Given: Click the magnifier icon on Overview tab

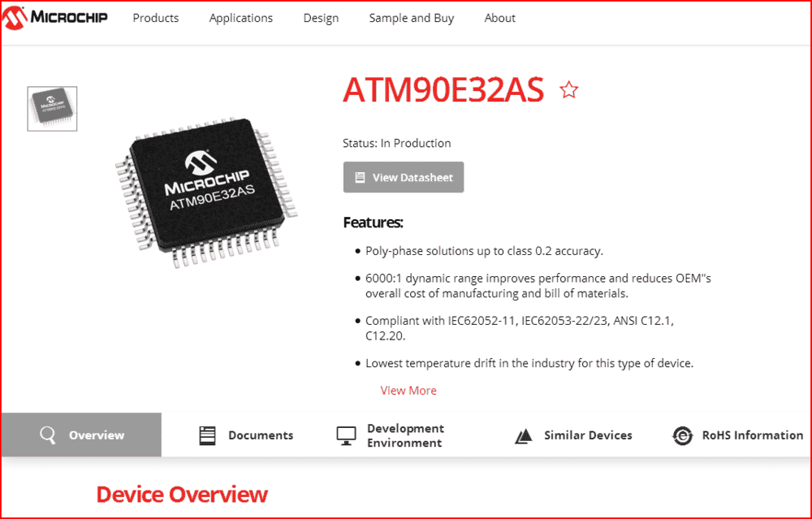Looking at the screenshot, I should pos(48,435).
